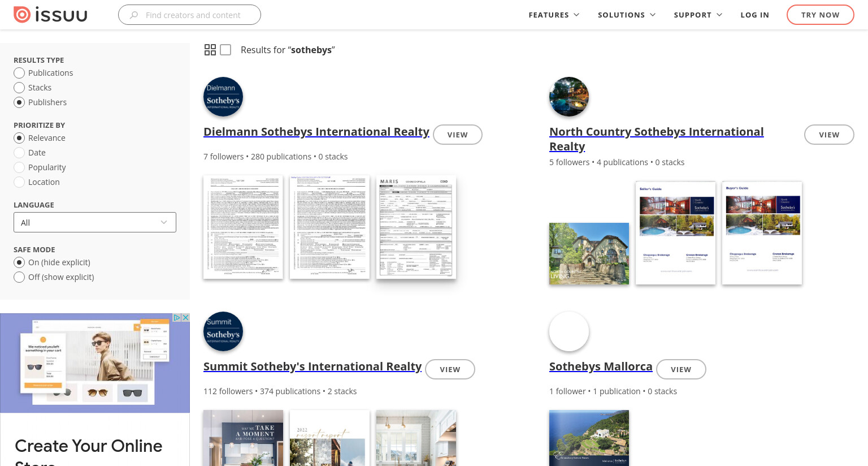The height and width of the screenshot is (466, 868).
Task: Open the 2022 report Summit thumbnail
Action: pos(329,438)
